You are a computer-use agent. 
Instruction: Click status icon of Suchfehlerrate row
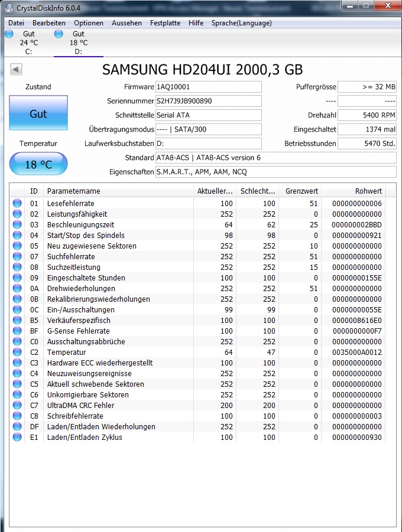point(17,256)
